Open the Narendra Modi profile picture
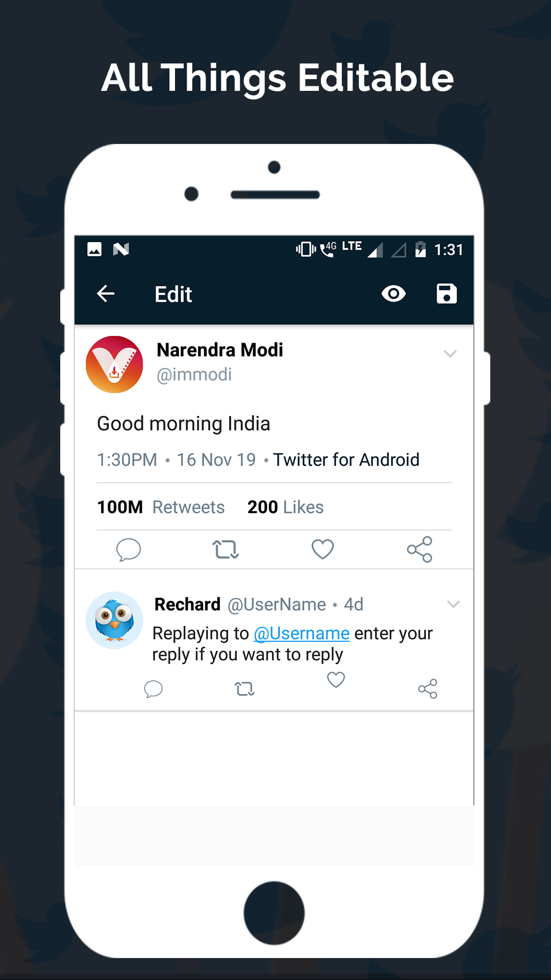The image size is (551, 980). click(x=114, y=364)
